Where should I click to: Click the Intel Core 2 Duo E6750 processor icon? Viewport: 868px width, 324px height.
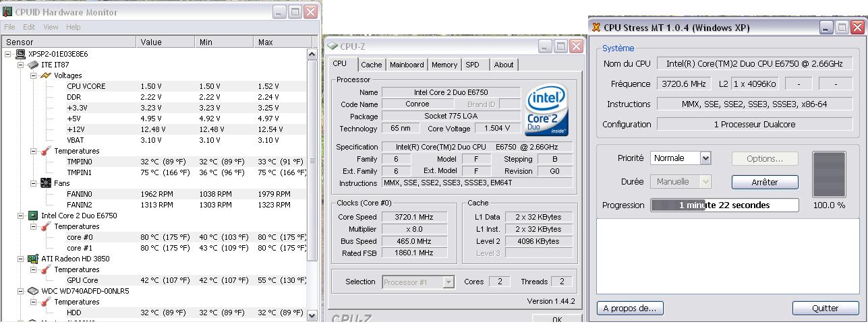(x=32, y=216)
